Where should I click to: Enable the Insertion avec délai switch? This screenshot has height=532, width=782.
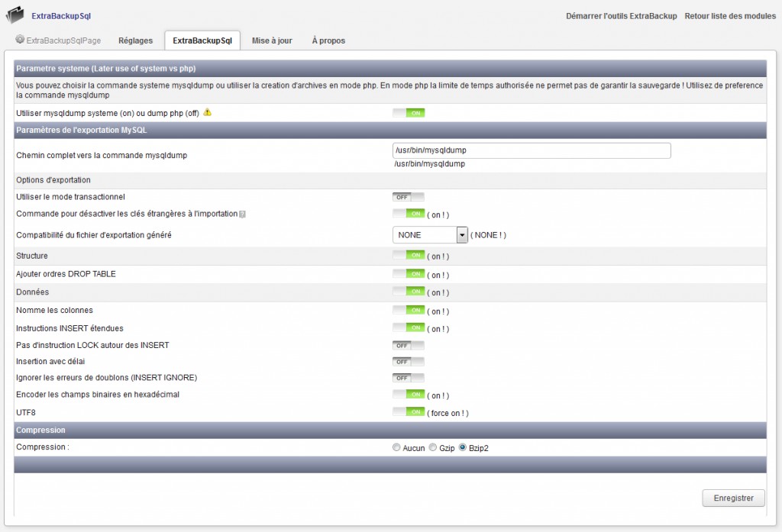pos(409,362)
